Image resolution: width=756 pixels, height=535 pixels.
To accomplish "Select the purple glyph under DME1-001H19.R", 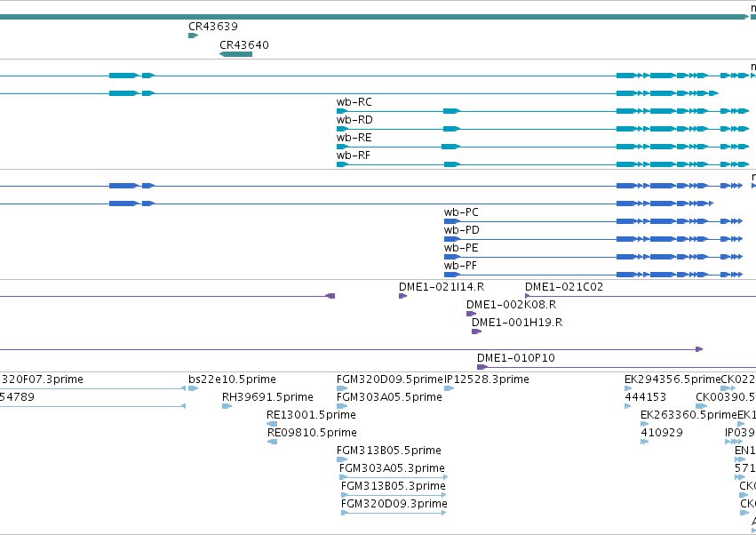I will click(476, 331).
